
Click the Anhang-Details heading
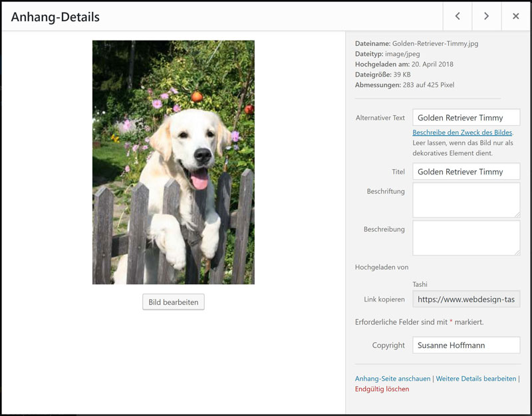55,17
